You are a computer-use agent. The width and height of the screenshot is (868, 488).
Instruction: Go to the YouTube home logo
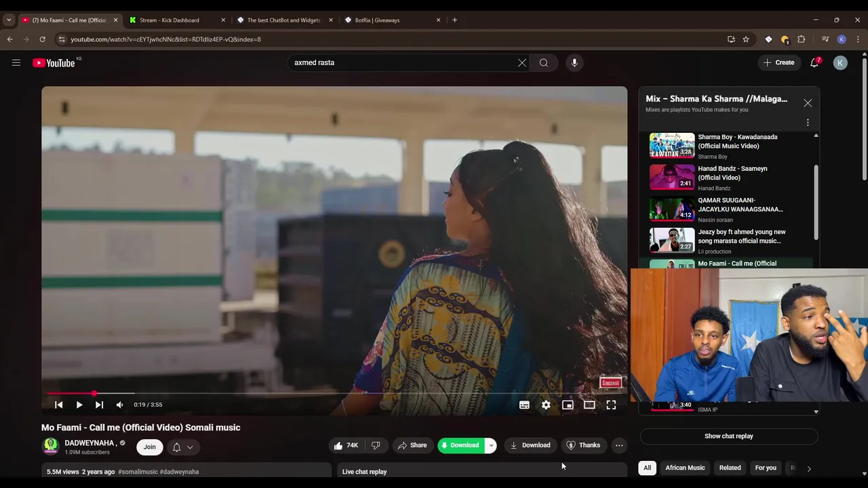[54, 63]
